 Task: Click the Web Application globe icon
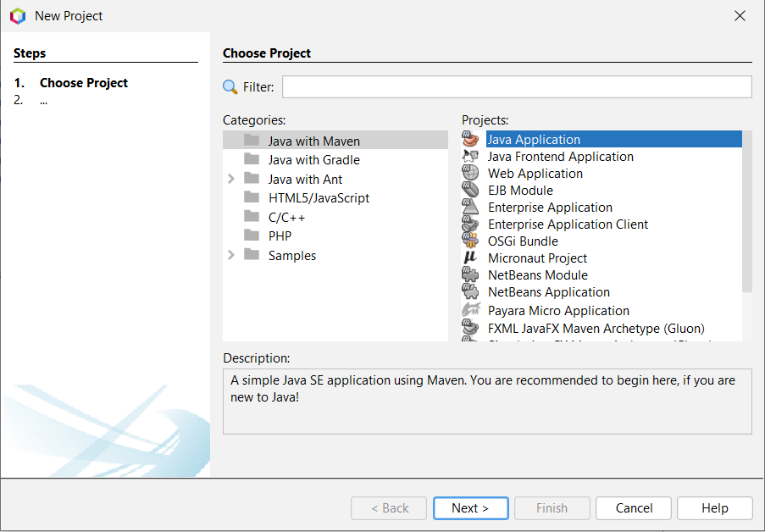(471, 174)
